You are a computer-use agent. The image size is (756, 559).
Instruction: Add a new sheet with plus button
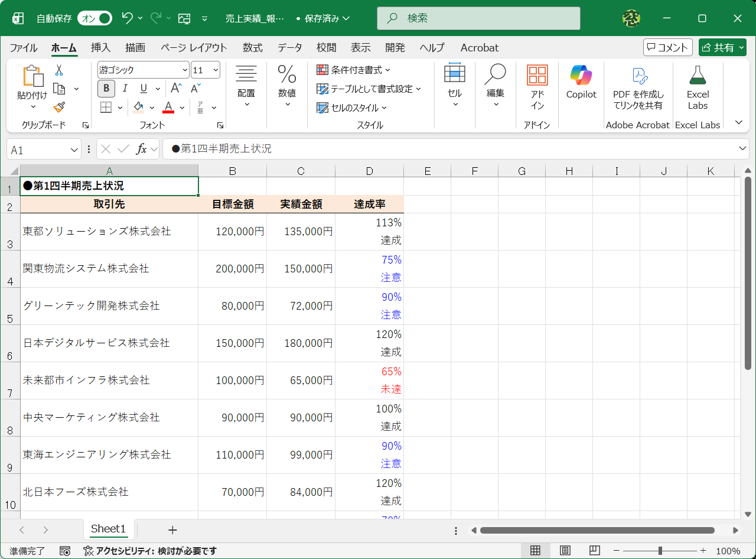click(172, 529)
